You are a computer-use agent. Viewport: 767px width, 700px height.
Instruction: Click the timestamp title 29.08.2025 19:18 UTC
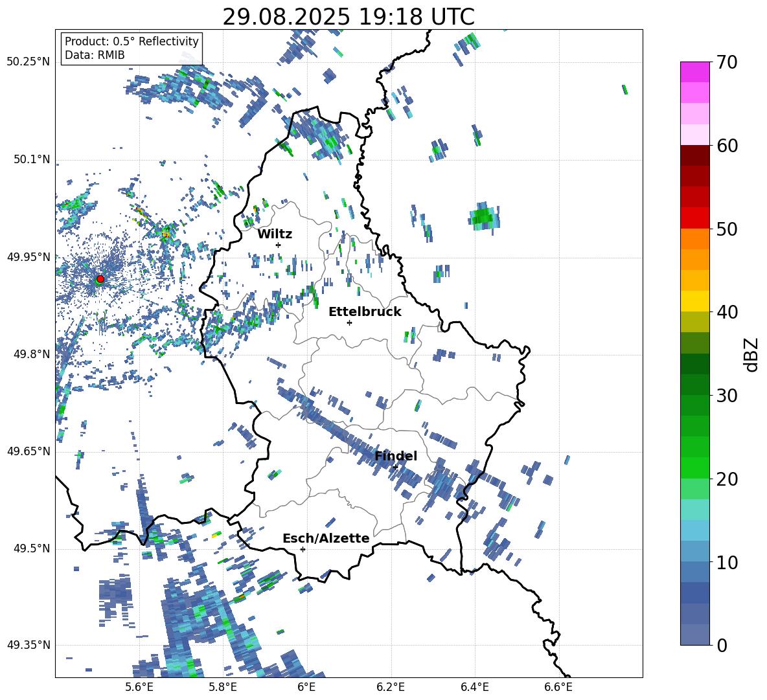coord(349,17)
